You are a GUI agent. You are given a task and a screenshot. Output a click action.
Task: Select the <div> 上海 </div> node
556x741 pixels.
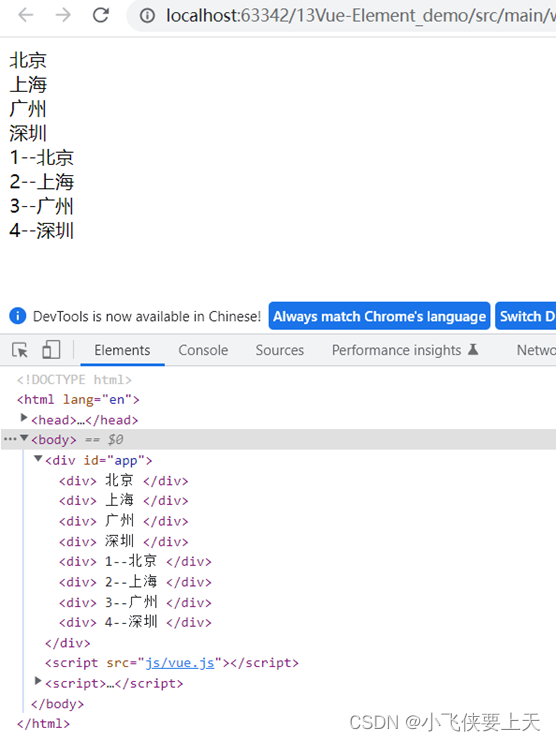click(124, 500)
